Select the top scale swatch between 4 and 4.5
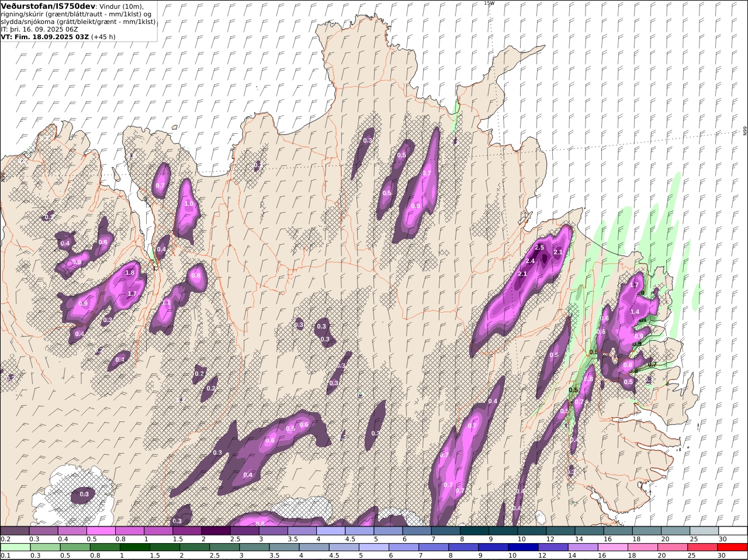This screenshot has height=560, width=748. coord(331,531)
